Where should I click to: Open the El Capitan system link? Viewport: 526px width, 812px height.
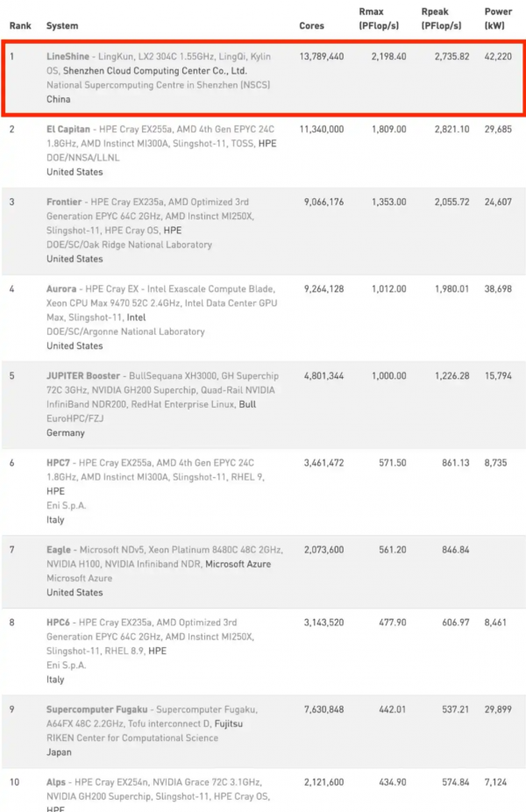click(68, 129)
